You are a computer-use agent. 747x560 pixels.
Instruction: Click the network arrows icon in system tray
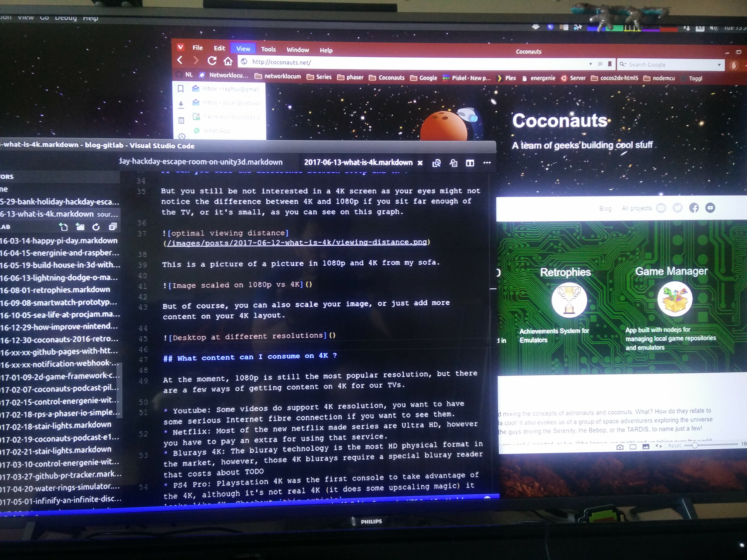(687, 28)
